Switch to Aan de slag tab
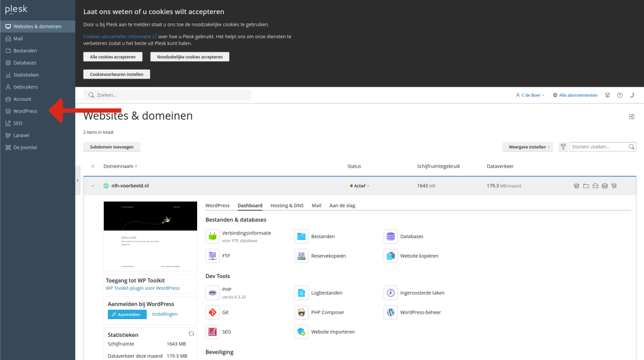Screen dimensions: 644x360 pyautogui.click(x=342, y=205)
